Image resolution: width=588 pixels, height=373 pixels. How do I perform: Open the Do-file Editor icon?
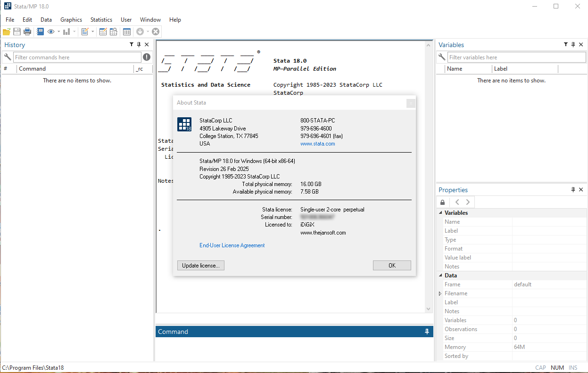[85, 32]
